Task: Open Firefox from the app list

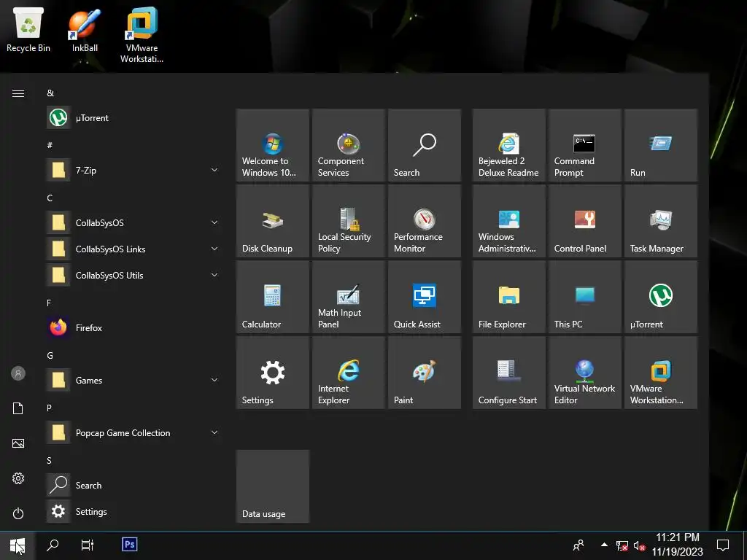Action: pos(88,328)
